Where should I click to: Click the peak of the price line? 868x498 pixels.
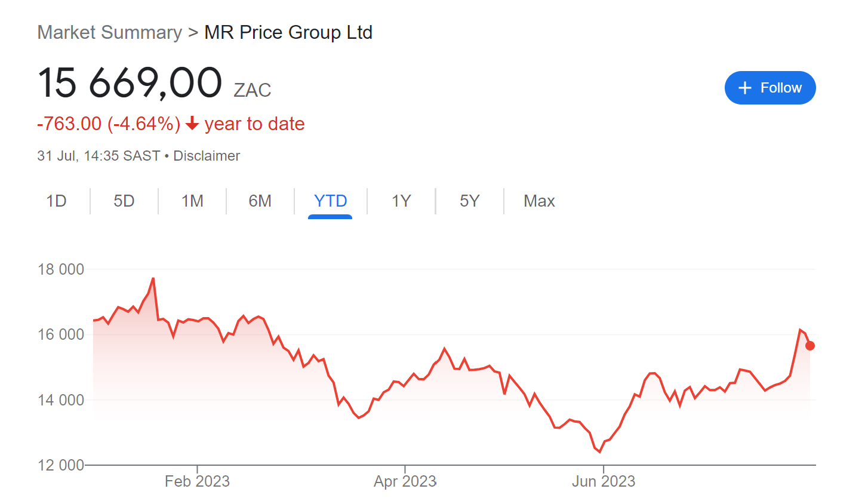[x=153, y=278]
